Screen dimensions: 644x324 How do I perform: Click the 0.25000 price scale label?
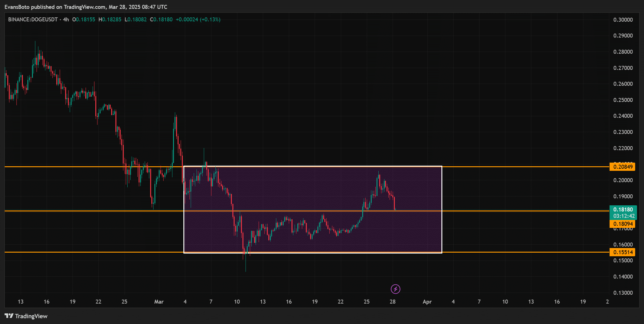pos(623,100)
